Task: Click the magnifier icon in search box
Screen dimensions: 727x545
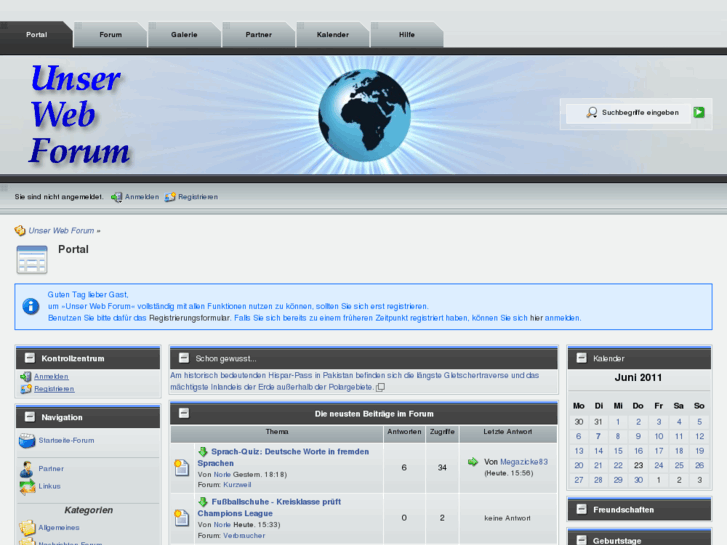Action: (592, 112)
